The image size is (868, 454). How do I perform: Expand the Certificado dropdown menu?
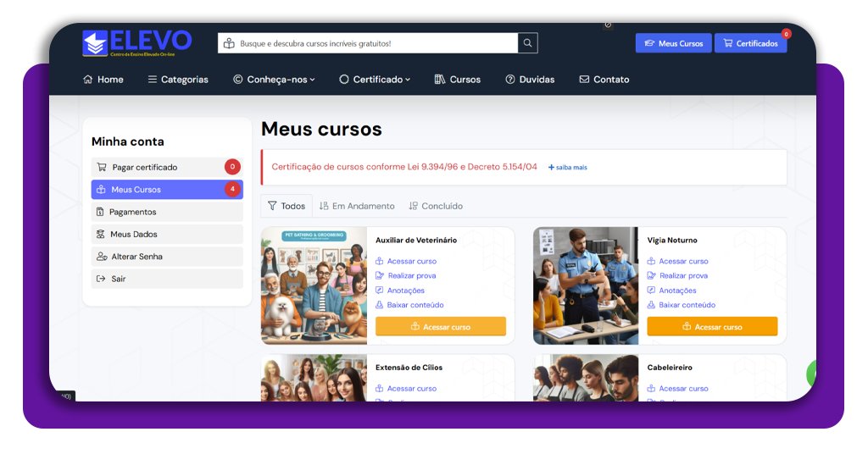375,80
